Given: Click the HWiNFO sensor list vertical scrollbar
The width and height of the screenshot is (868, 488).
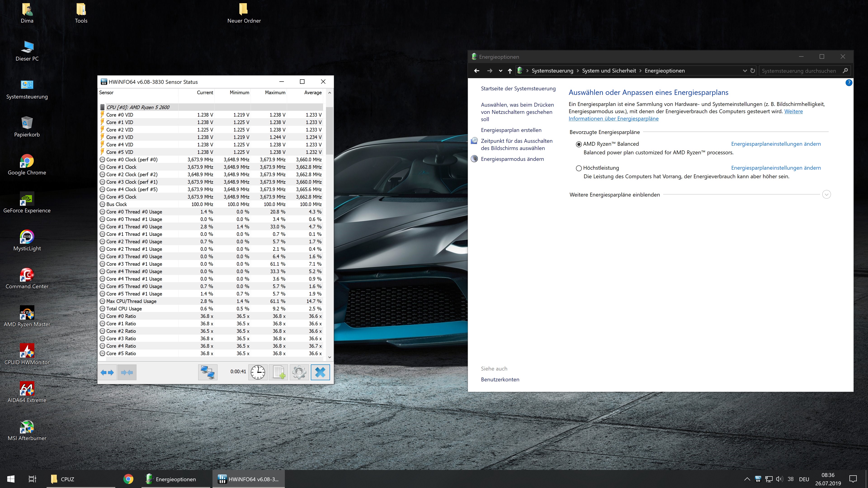Looking at the screenshot, I should point(330,131).
